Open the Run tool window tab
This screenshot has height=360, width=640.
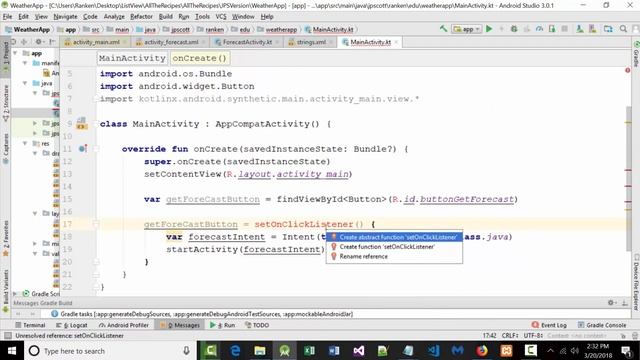222,325
